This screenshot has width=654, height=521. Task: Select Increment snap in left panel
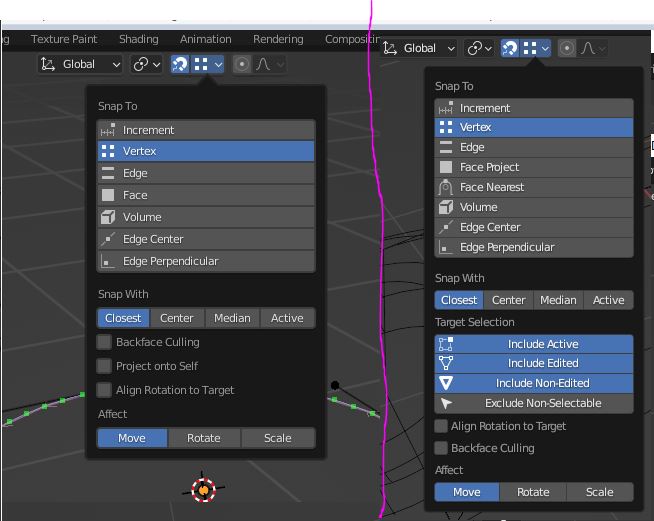click(206, 130)
